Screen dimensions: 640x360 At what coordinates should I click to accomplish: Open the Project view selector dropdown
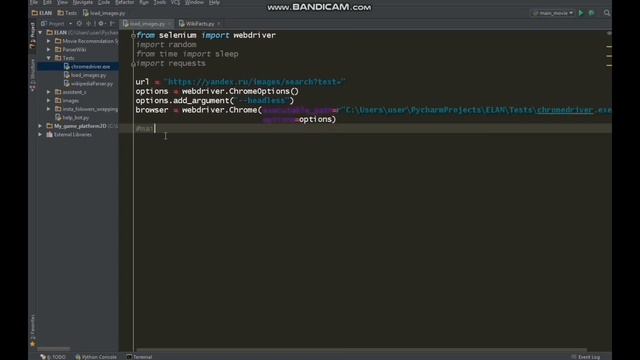[56, 24]
